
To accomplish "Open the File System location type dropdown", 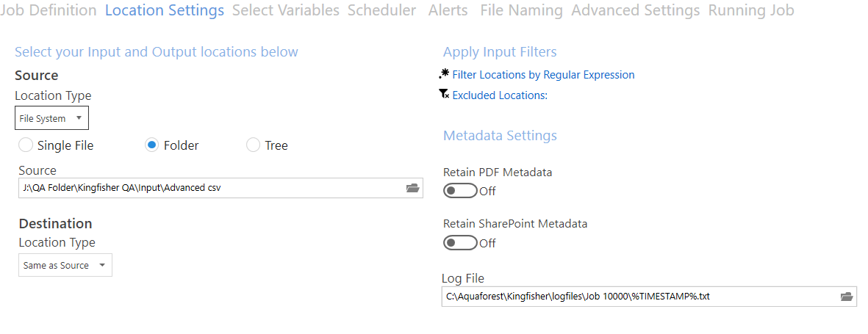I will (51, 118).
